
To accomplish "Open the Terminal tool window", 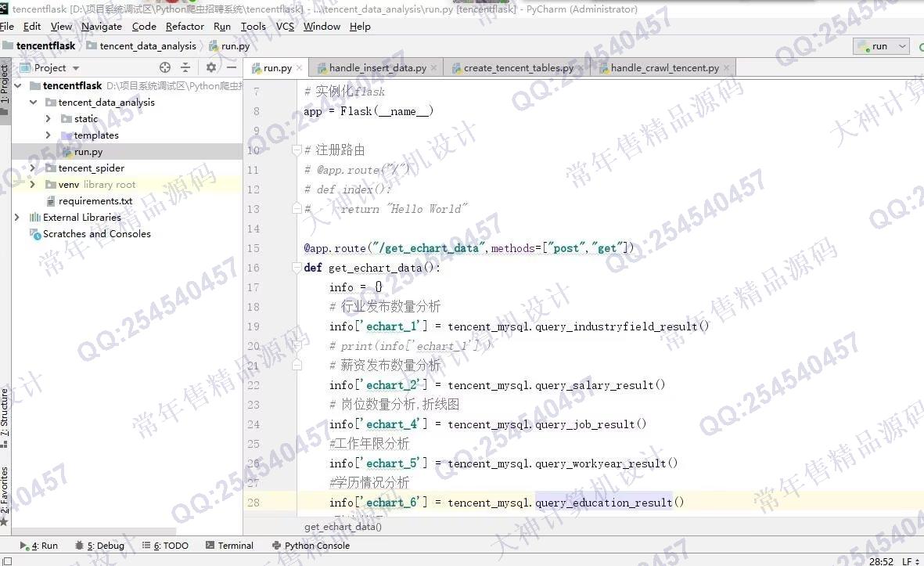I will (x=229, y=546).
